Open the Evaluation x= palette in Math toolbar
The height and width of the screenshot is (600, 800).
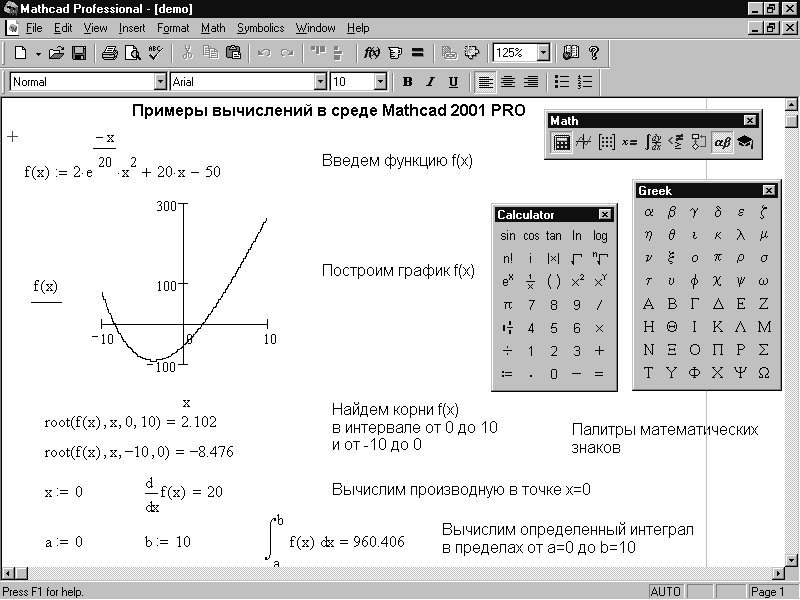[x=630, y=142]
